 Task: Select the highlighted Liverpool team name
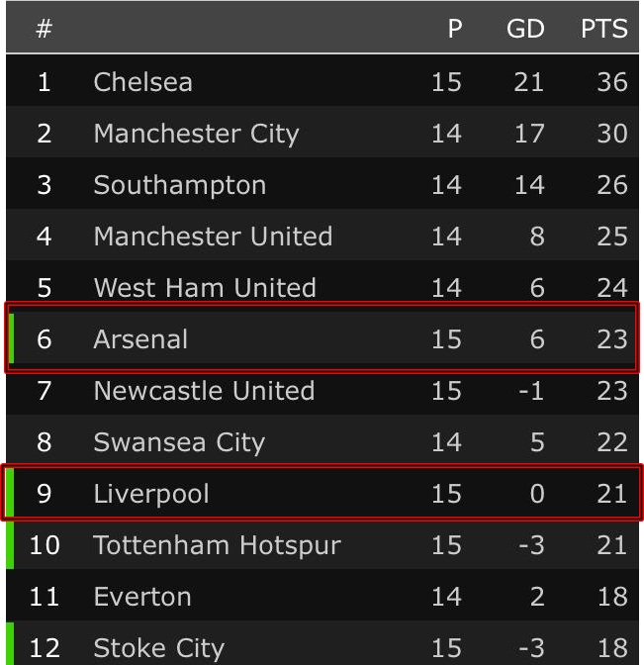(151, 494)
